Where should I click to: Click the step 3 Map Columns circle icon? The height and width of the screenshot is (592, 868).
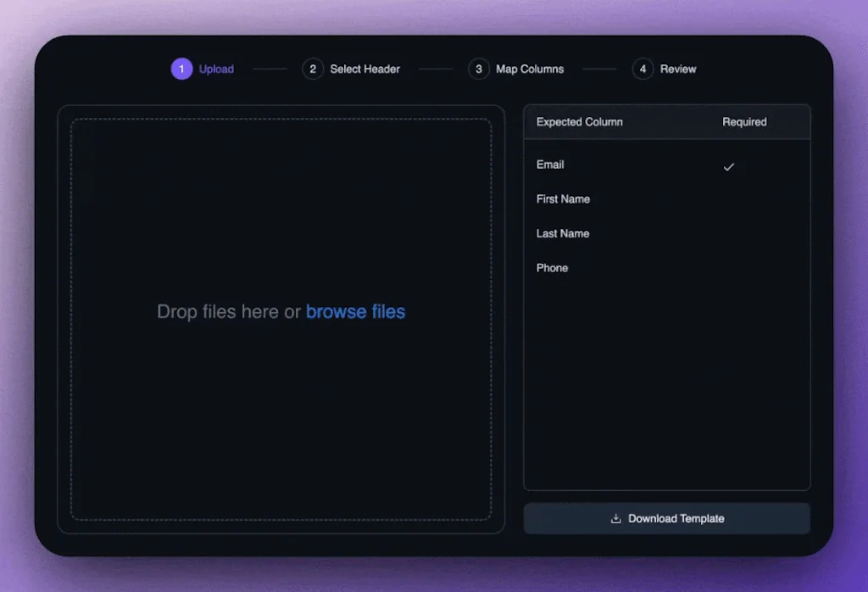coord(479,69)
